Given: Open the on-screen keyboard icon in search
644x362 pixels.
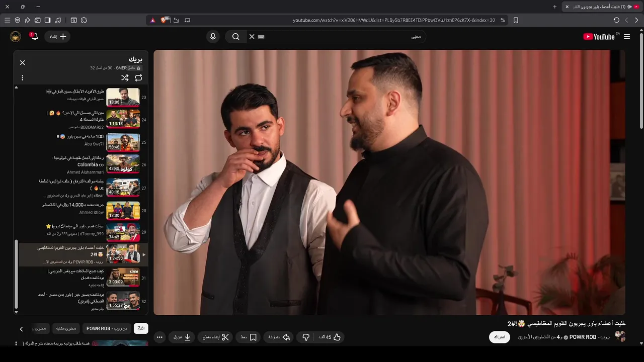Looking at the screenshot, I should tap(261, 36).
